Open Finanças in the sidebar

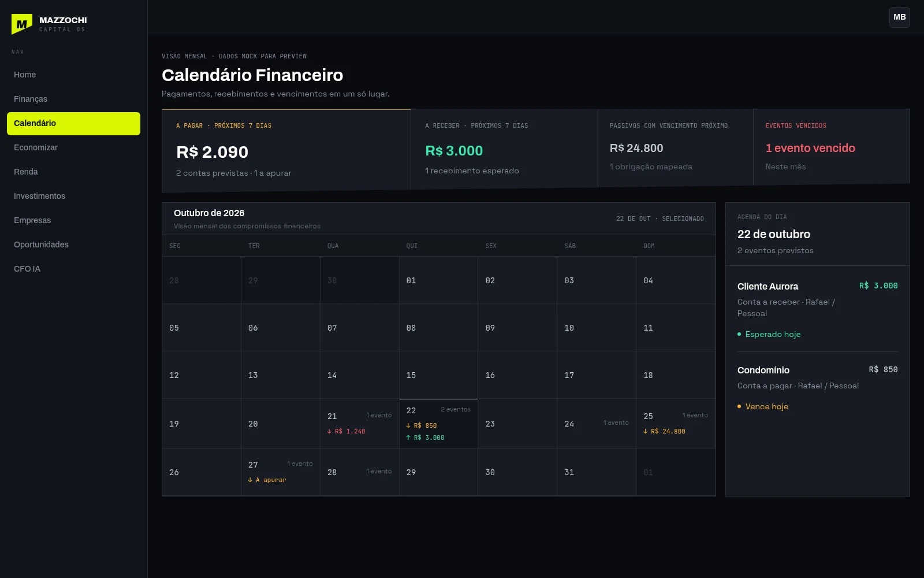tap(73, 99)
